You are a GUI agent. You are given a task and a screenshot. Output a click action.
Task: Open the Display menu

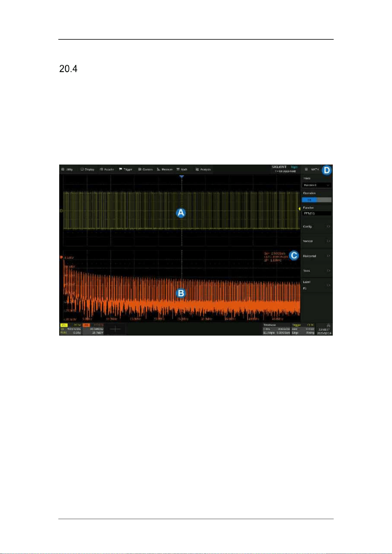(x=87, y=169)
